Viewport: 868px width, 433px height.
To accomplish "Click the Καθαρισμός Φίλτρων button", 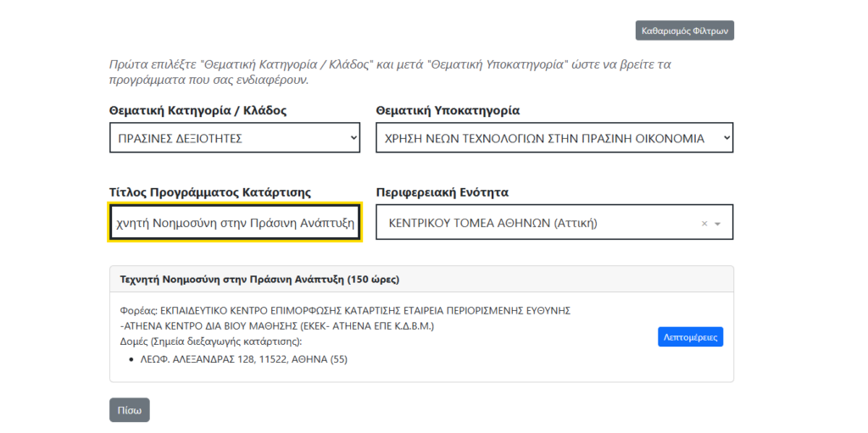I will (684, 31).
